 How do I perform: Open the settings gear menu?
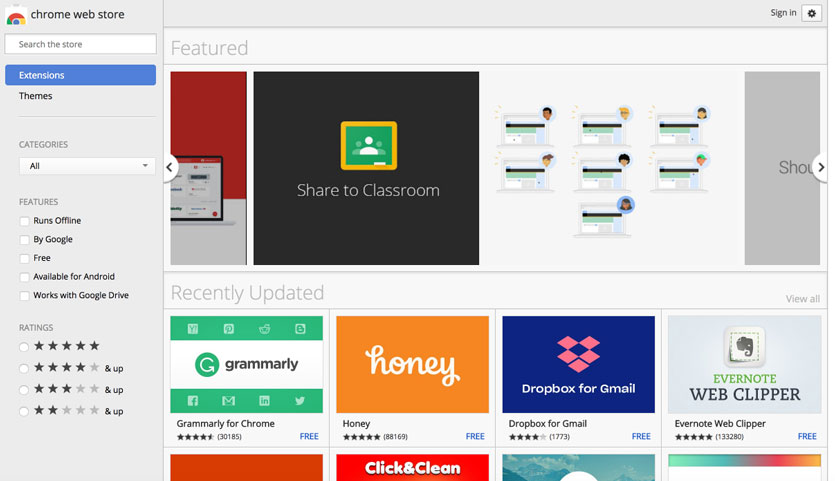811,13
